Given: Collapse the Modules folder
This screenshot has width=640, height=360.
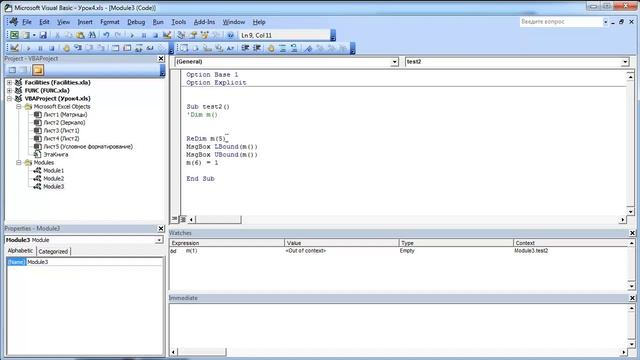Looking at the screenshot, I should click(x=19, y=162).
